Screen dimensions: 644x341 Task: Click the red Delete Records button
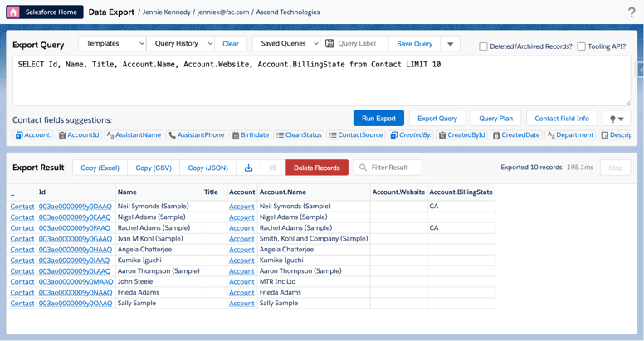(x=317, y=168)
